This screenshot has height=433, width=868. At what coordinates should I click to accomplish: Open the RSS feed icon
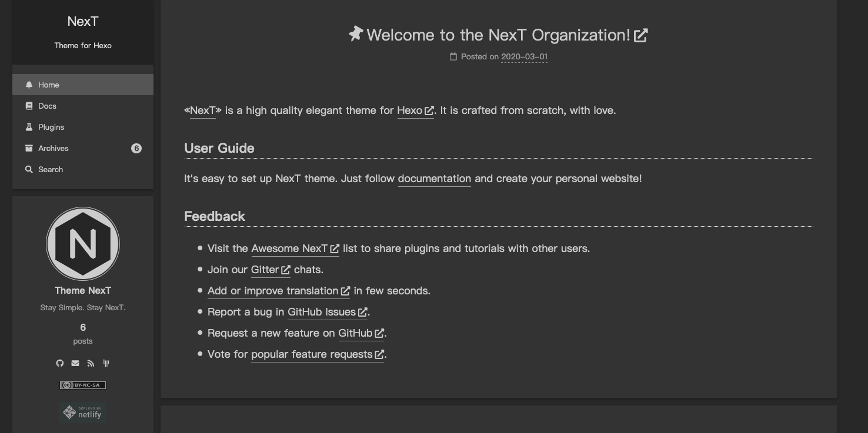click(x=91, y=363)
